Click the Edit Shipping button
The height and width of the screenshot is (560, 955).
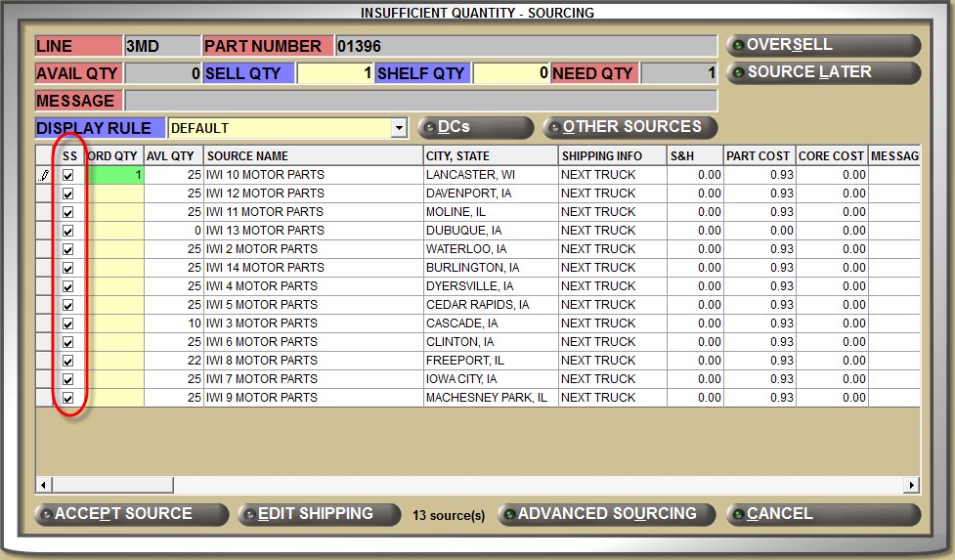tap(319, 514)
